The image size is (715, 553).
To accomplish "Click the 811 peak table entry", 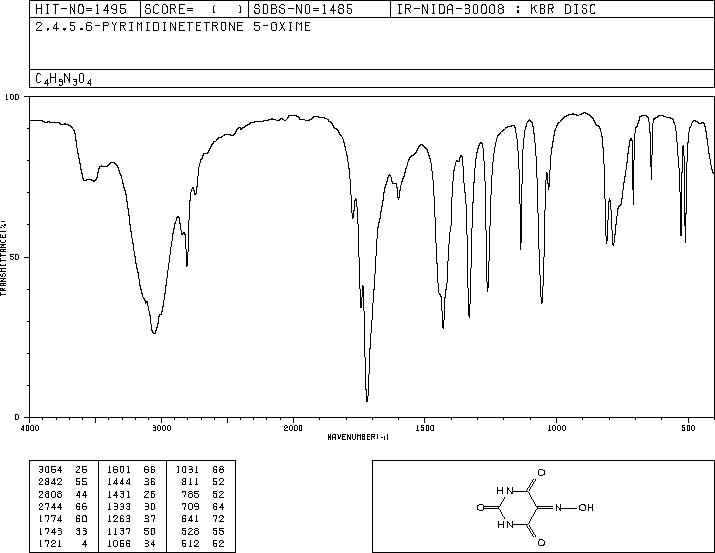I will [190, 482].
